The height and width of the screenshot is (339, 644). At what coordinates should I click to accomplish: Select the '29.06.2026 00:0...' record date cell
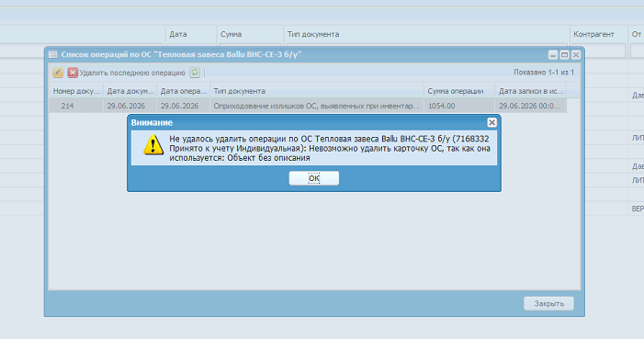coord(531,106)
